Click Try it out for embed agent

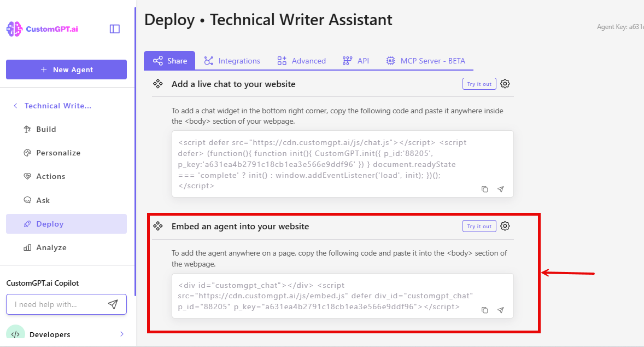(x=479, y=226)
